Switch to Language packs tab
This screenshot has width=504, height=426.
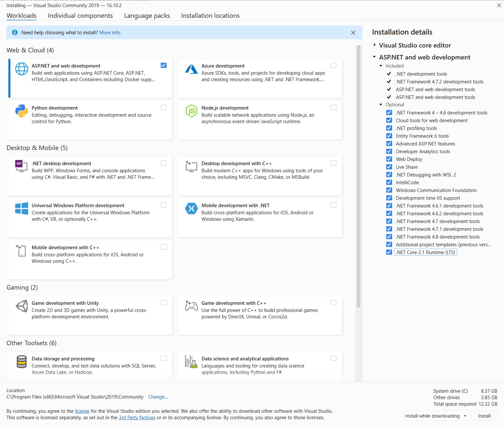pyautogui.click(x=147, y=16)
